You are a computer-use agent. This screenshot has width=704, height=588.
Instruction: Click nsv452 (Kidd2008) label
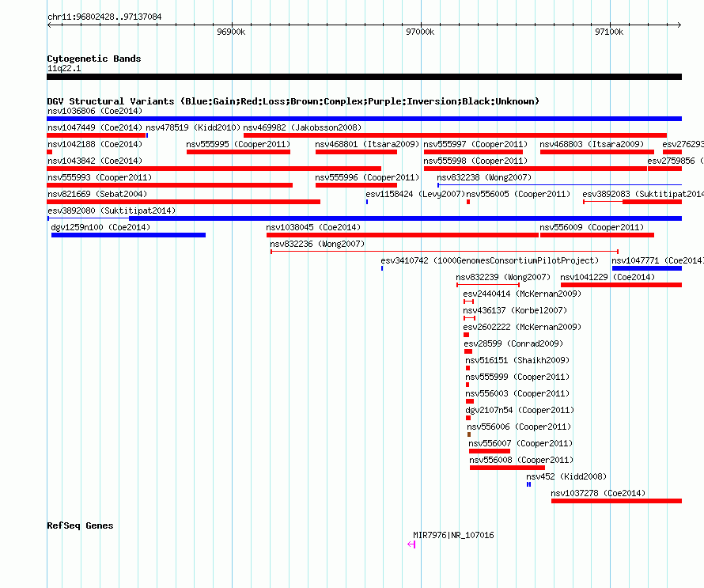pos(566,476)
